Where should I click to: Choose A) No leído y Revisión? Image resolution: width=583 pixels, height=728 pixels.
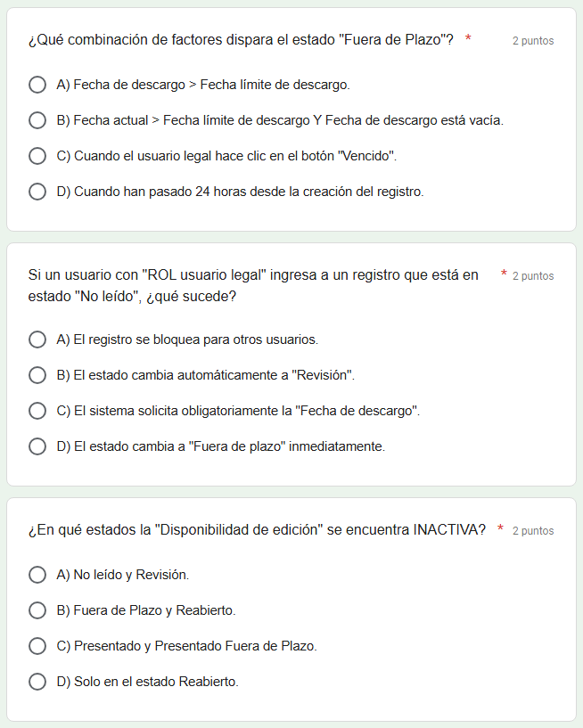[37, 575]
